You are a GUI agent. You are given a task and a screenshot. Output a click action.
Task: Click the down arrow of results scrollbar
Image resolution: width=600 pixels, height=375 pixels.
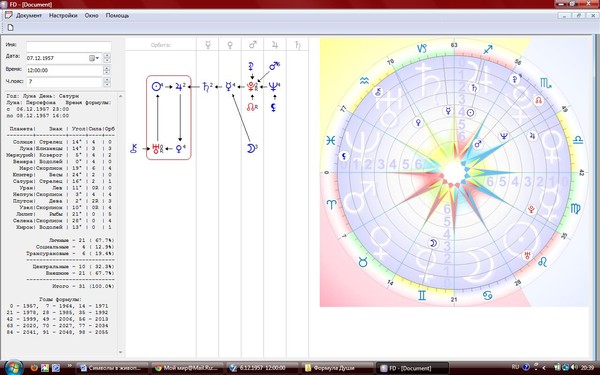(x=121, y=352)
